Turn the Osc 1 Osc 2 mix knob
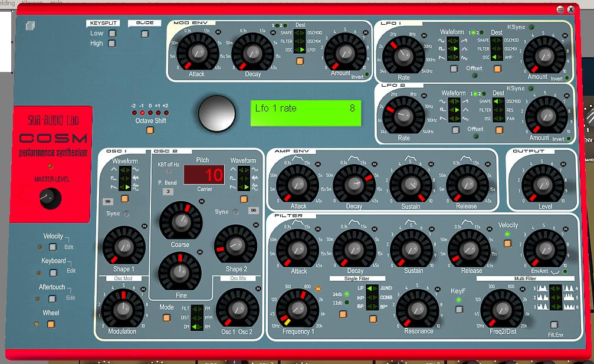The image size is (594, 364). point(238,308)
